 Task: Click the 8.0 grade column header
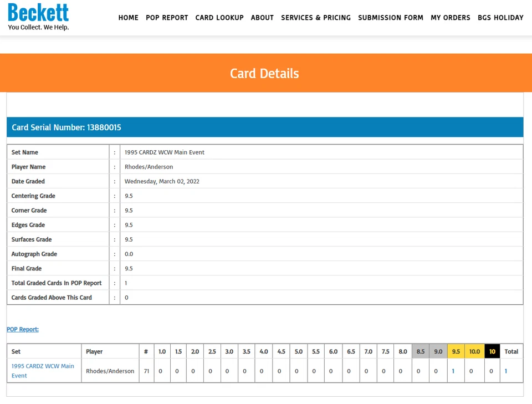tap(403, 351)
